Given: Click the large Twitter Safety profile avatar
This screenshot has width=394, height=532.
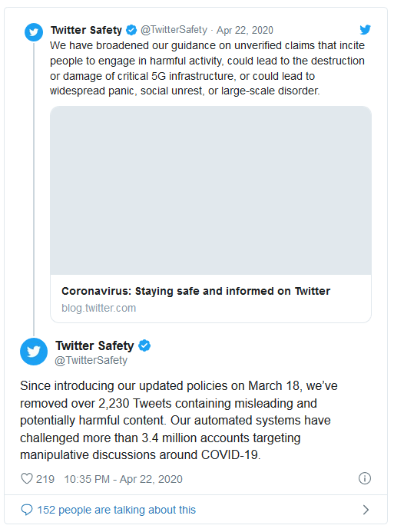Looking at the screenshot, I should point(34,352).
